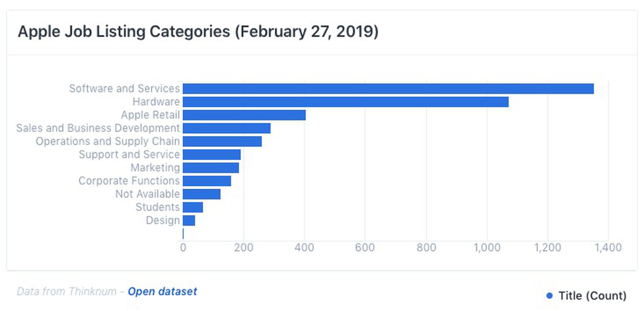Click the 'Design' category label

coord(163,220)
